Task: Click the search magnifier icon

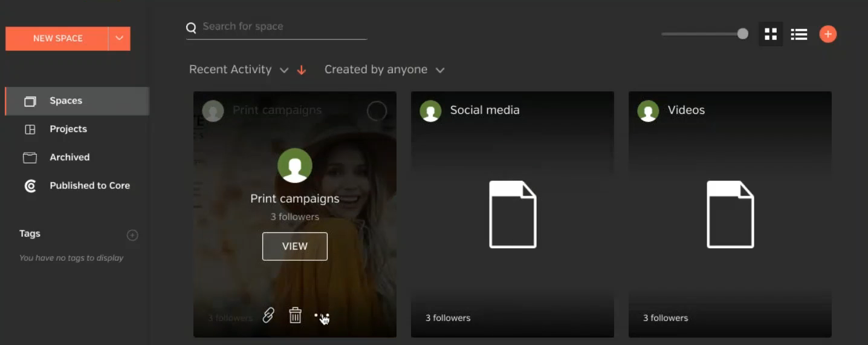Action: click(191, 27)
